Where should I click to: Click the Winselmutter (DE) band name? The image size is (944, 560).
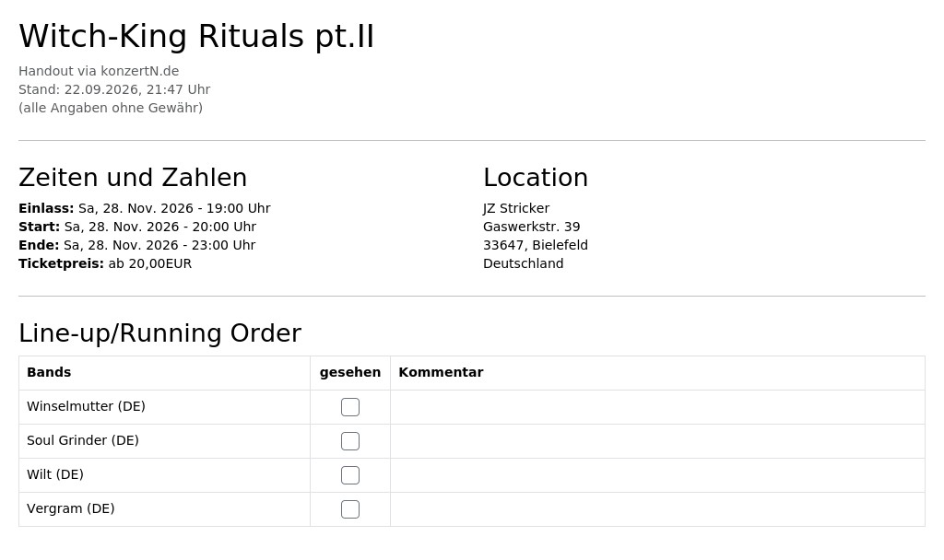point(86,406)
